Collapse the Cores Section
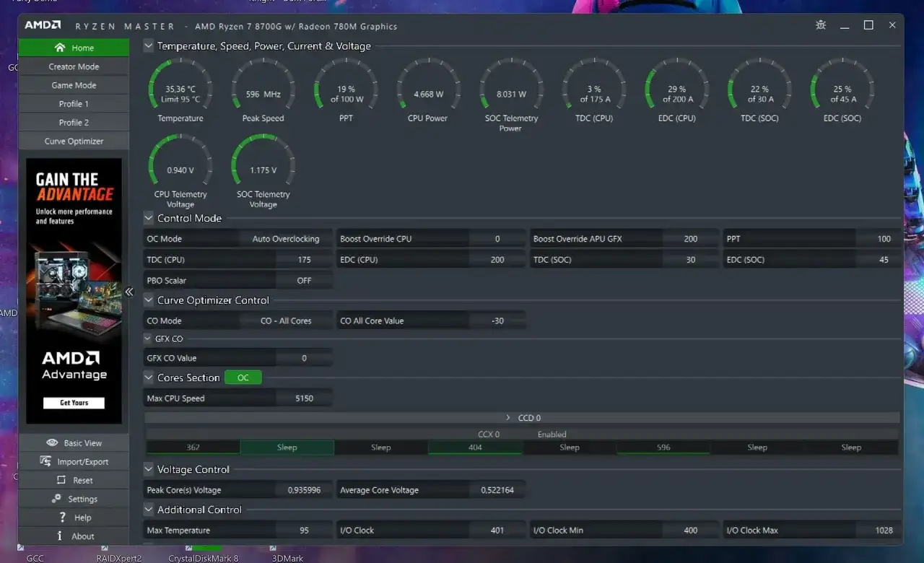The width and height of the screenshot is (924, 563). coord(149,377)
